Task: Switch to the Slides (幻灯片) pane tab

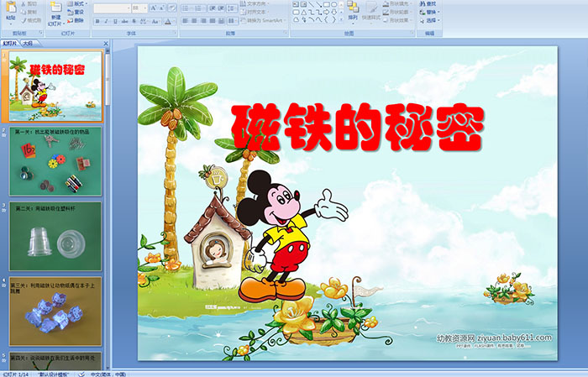Action: coord(10,43)
